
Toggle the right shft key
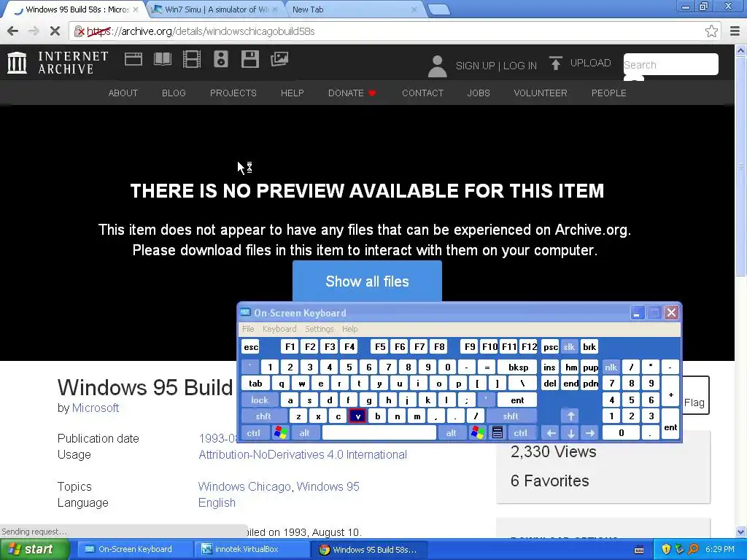coord(510,416)
